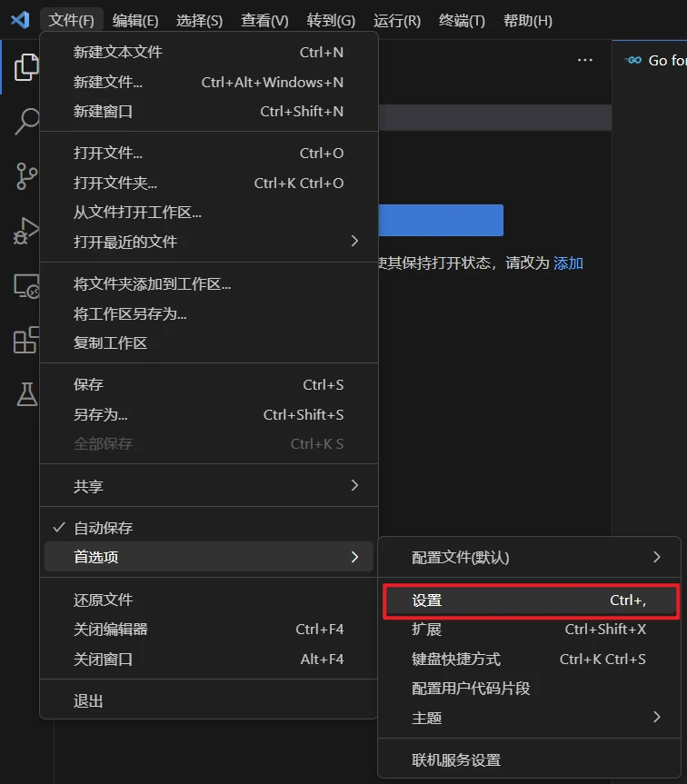The width and height of the screenshot is (687, 784).
Task: Switch to the Go for tab
Action: click(x=650, y=60)
